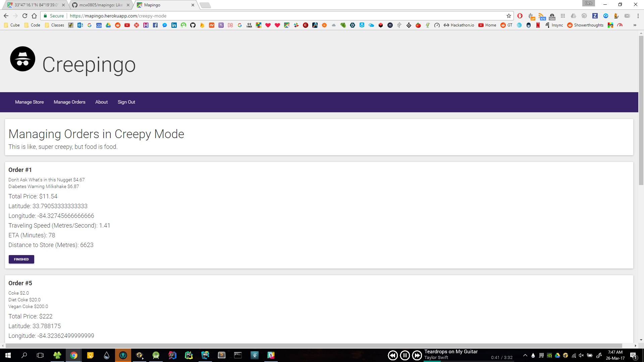Image resolution: width=644 pixels, height=362 pixels.
Task: Reload the page
Action: pyautogui.click(x=25, y=16)
